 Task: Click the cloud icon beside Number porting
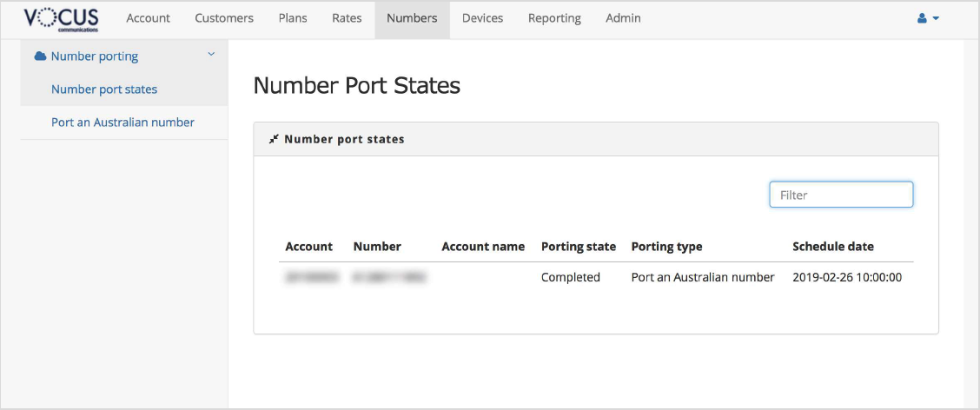pyautogui.click(x=40, y=56)
